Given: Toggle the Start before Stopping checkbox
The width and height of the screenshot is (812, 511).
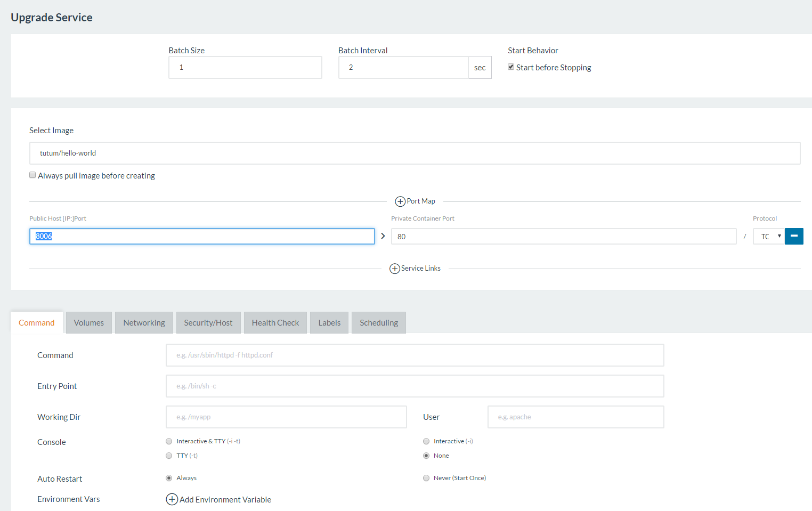Looking at the screenshot, I should coord(511,67).
